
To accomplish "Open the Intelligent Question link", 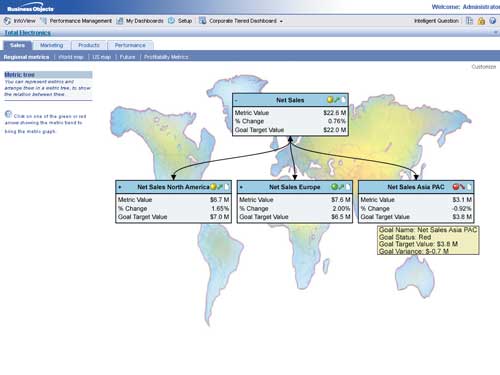I will click(x=436, y=21).
